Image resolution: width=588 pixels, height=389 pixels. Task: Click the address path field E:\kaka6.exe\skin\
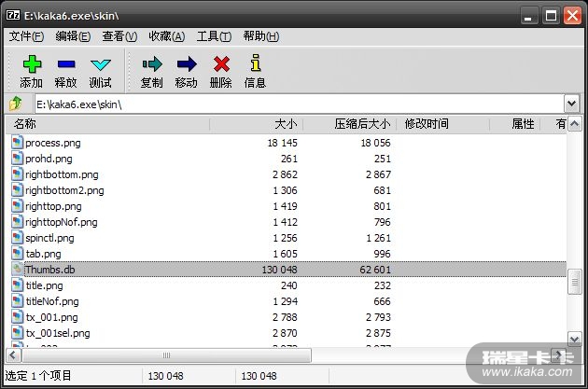click(x=300, y=104)
